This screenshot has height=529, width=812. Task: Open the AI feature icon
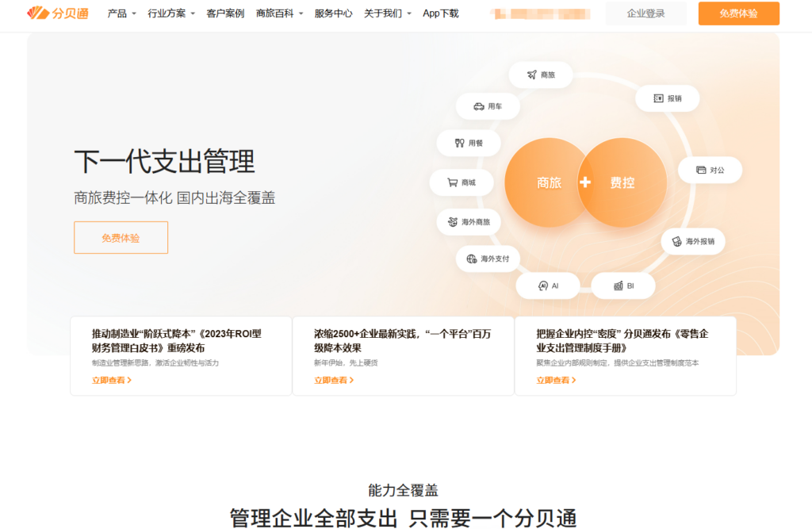[548, 285]
